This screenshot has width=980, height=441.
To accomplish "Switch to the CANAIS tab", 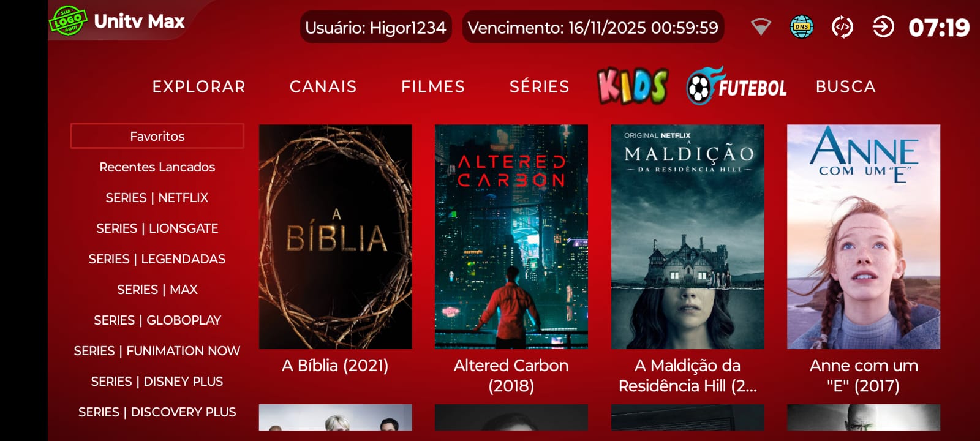I will 323,87.
